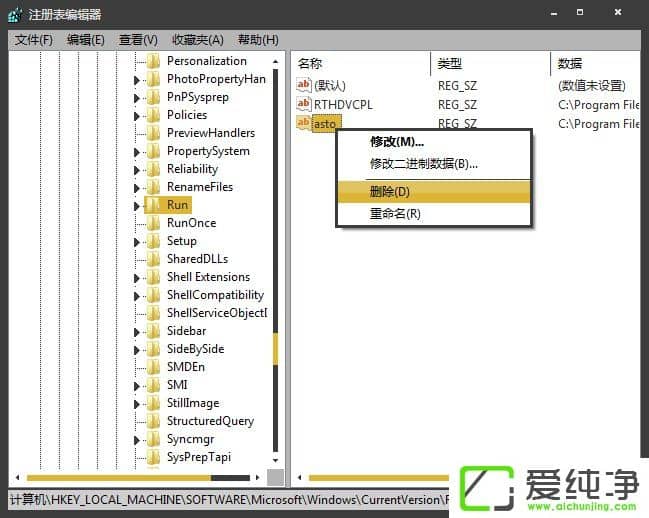Choose 修改(M)... from the context menu
This screenshot has height=518, width=649.
tap(396, 142)
